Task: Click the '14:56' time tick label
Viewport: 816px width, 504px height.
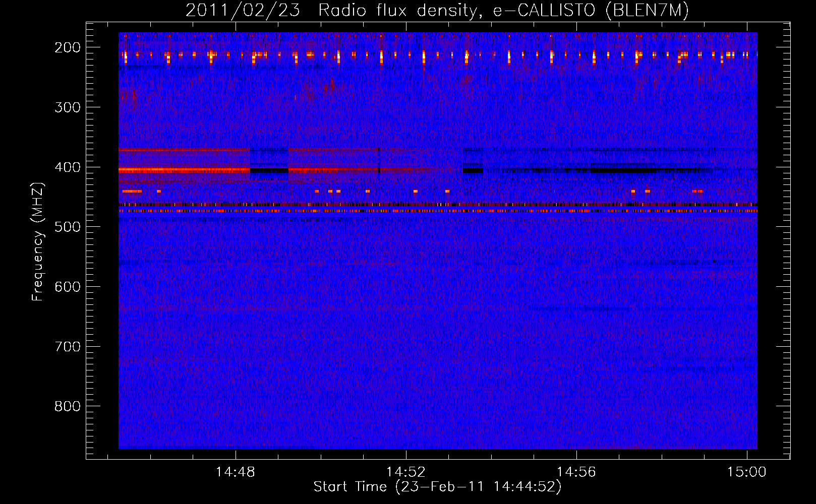Action: 576,472
